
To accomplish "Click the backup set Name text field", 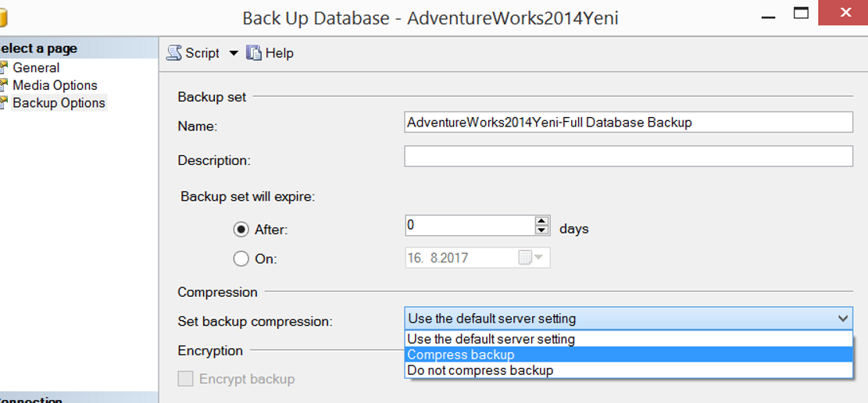I will [x=628, y=123].
